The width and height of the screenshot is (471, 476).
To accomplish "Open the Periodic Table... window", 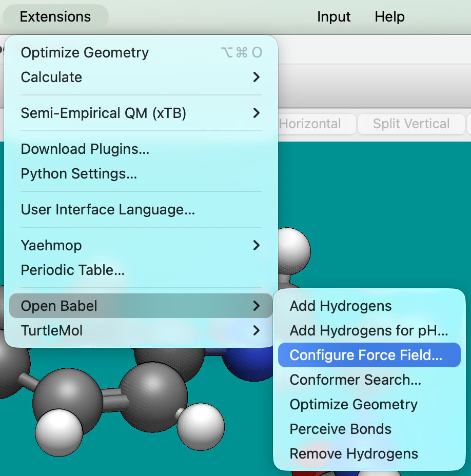I will (x=72, y=270).
